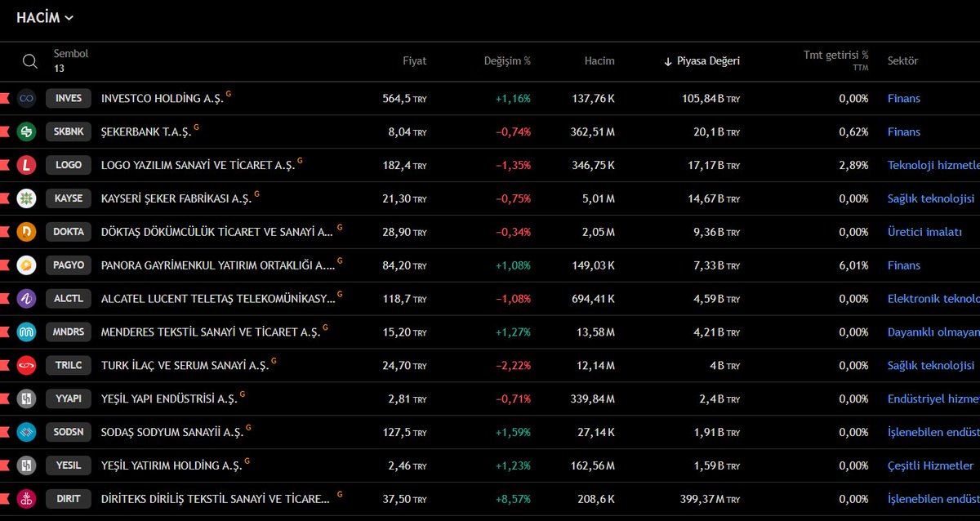The height and width of the screenshot is (521, 980).
Task: Click the Diriteks logo icon
Action: [x=27, y=499]
